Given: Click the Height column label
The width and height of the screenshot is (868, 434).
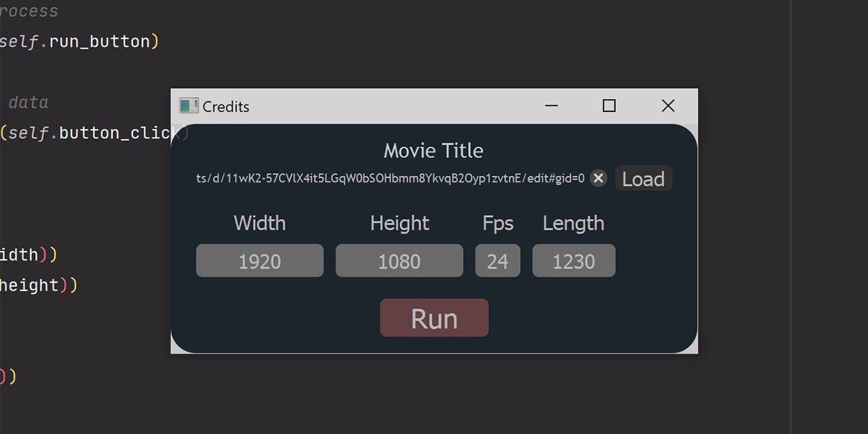Looking at the screenshot, I should pyautogui.click(x=399, y=223).
